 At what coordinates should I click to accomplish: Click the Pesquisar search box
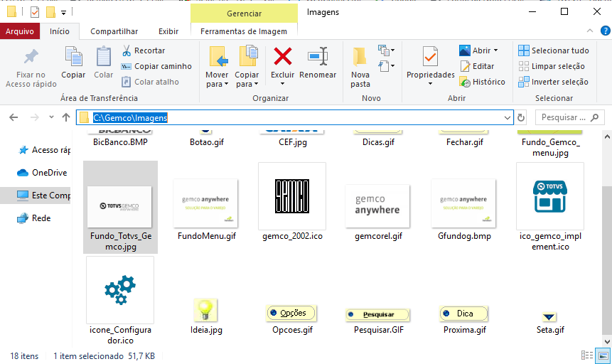pos(569,117)
